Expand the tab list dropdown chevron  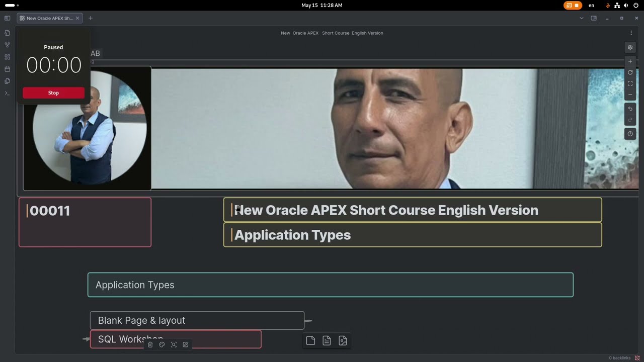(582, 18)
